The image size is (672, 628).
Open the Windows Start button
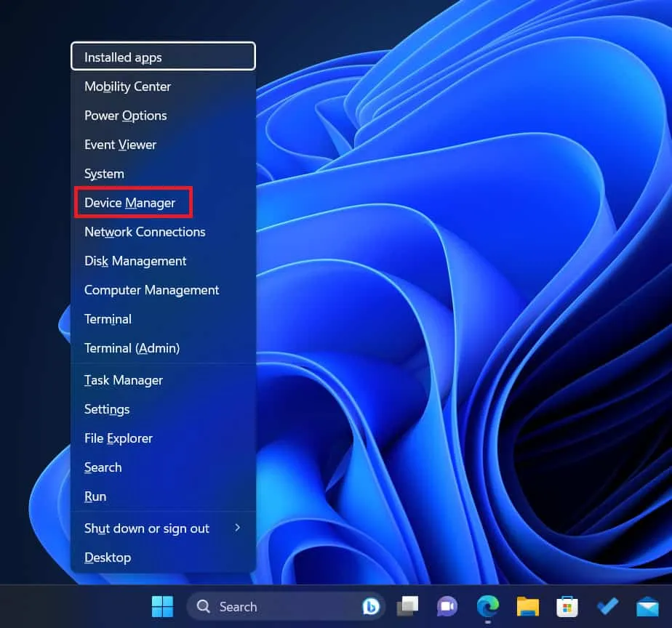click(x=162, y=607)
